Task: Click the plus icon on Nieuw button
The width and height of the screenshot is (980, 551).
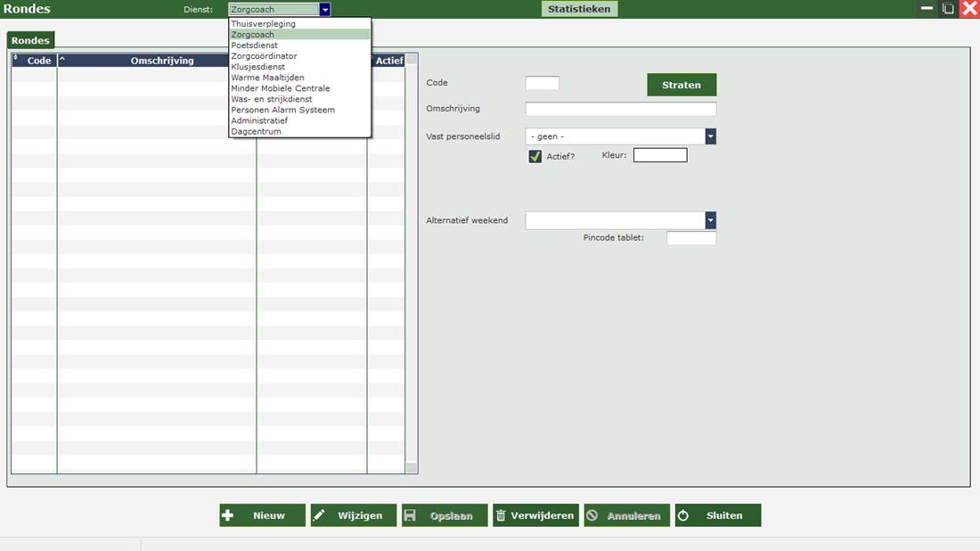Action: 228,515
